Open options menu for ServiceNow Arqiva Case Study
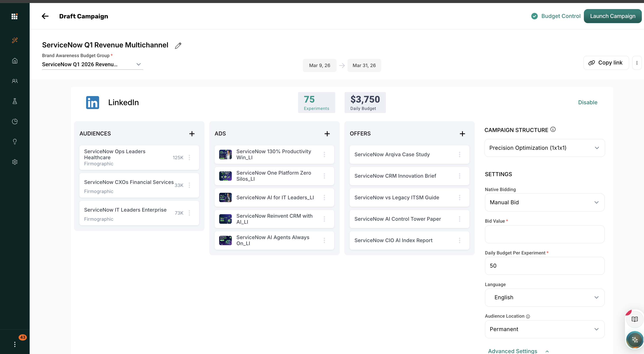 point(460,154)
